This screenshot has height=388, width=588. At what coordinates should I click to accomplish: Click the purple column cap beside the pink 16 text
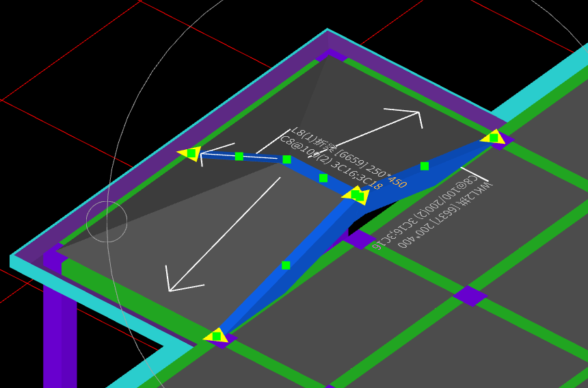coord(360,240)
